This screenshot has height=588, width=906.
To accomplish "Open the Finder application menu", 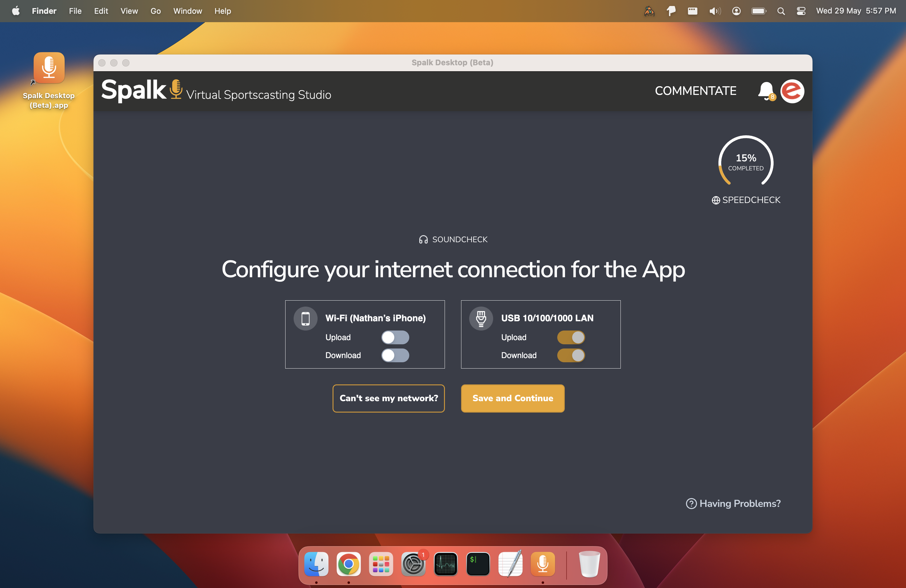I will click(x=44, y=11).
